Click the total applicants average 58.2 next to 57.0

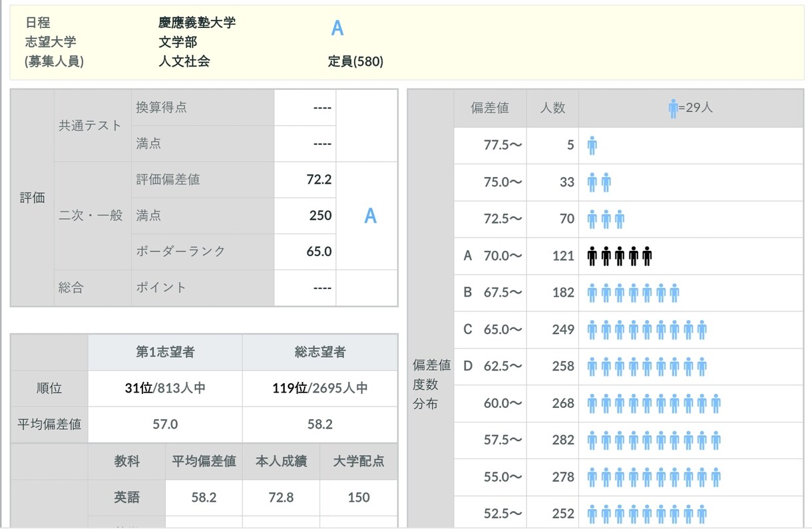click(320, 425)
